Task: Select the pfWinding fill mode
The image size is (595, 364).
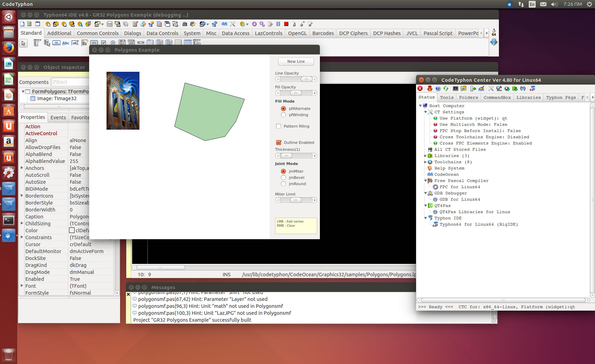Action: click(x=295, y=115)
